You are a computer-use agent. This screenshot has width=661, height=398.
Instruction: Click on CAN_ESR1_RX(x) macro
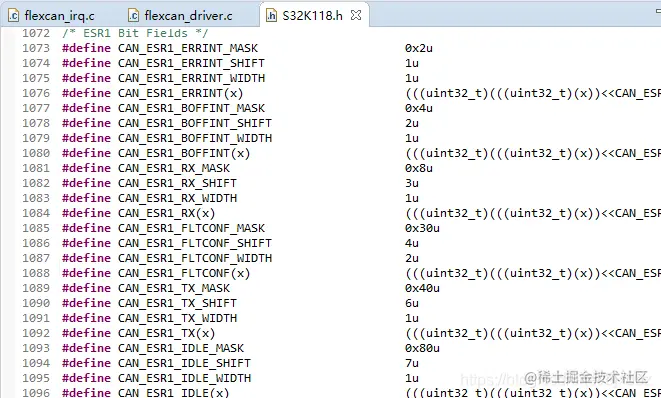tap(167, 213)
